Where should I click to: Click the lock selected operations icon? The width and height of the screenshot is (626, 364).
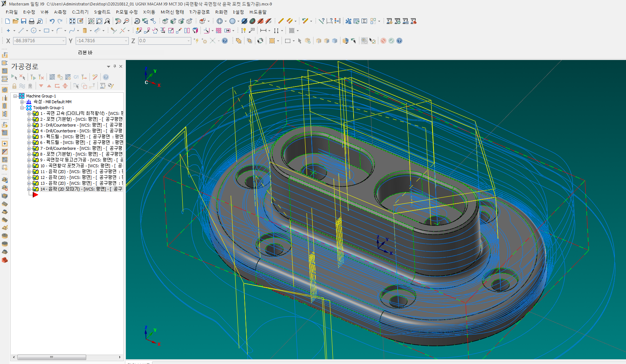(x=14, y=86)
